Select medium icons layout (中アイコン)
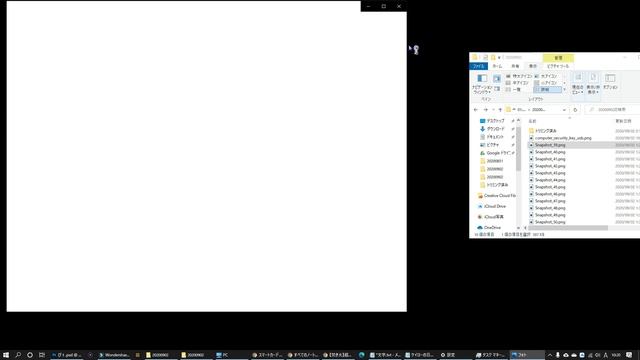The height and width of the screenshot is (360, 640). (518, 83)
